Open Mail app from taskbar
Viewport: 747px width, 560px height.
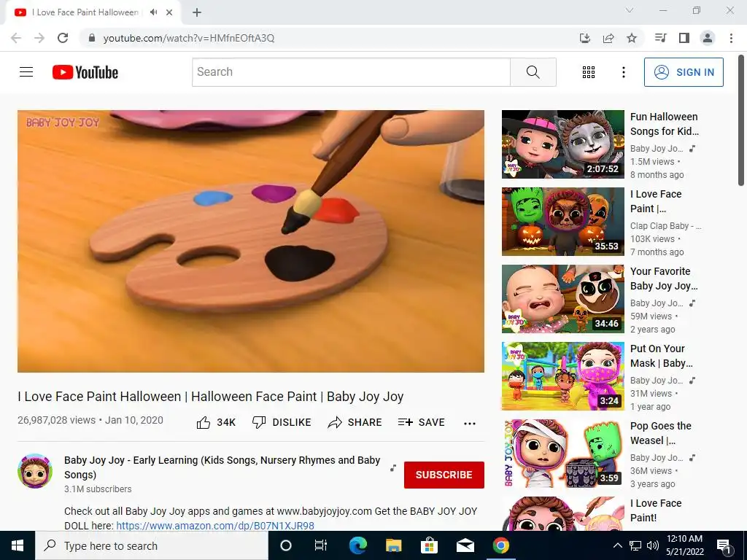point(465,545)
